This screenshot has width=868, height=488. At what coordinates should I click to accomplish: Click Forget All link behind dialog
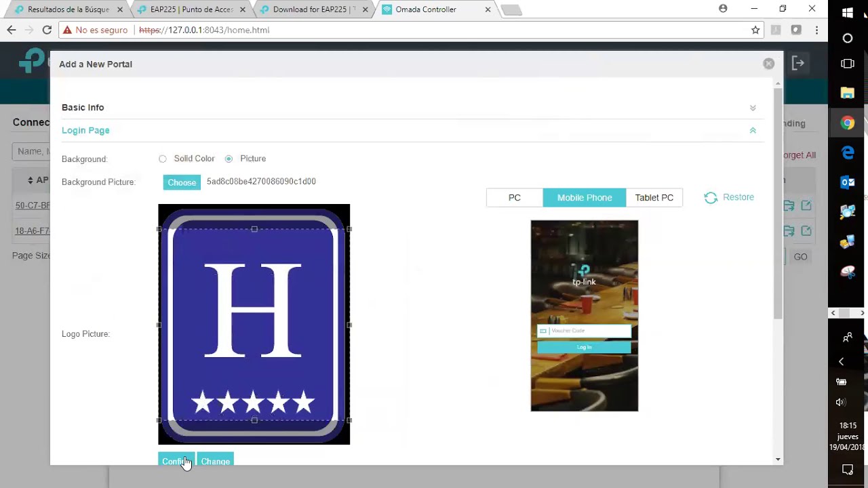coord(799,155)
